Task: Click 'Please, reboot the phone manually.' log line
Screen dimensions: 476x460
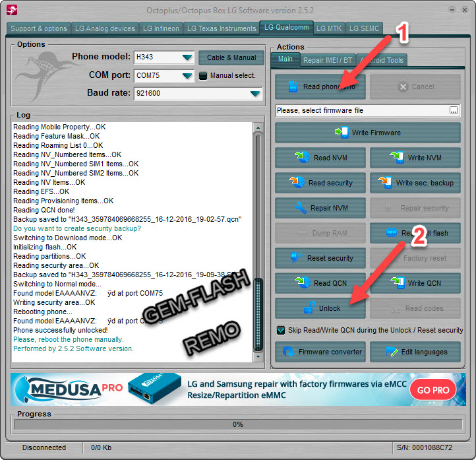Action: [x=69, y=339]
